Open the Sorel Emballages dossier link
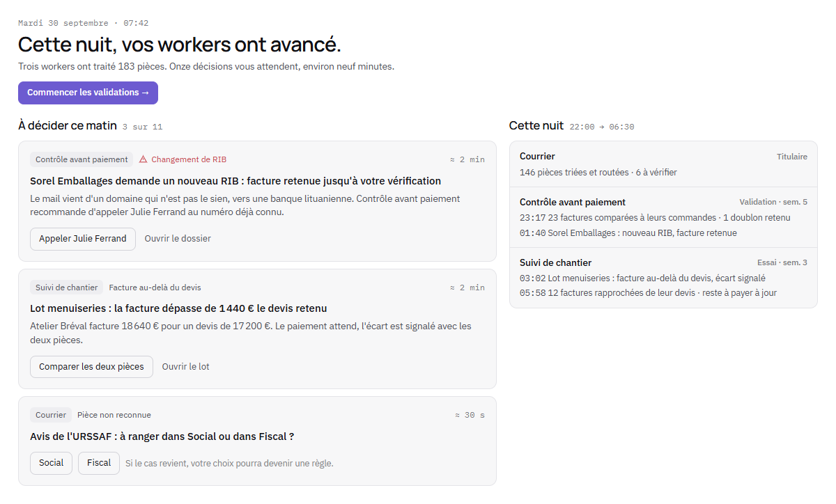This screenshot has height=504, width=836. coord(178,239)
